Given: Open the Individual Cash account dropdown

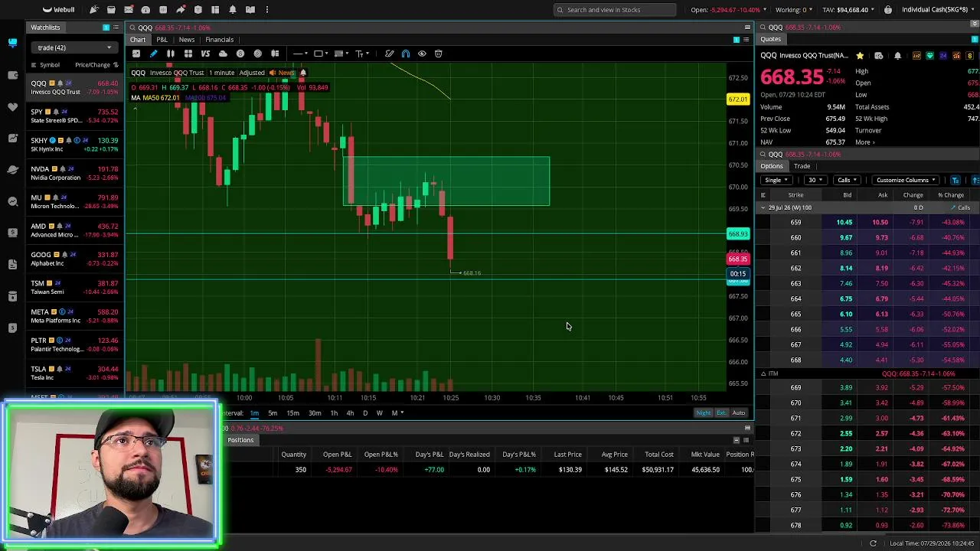Looking at the screenshot, I should click(x=939, y=10).
